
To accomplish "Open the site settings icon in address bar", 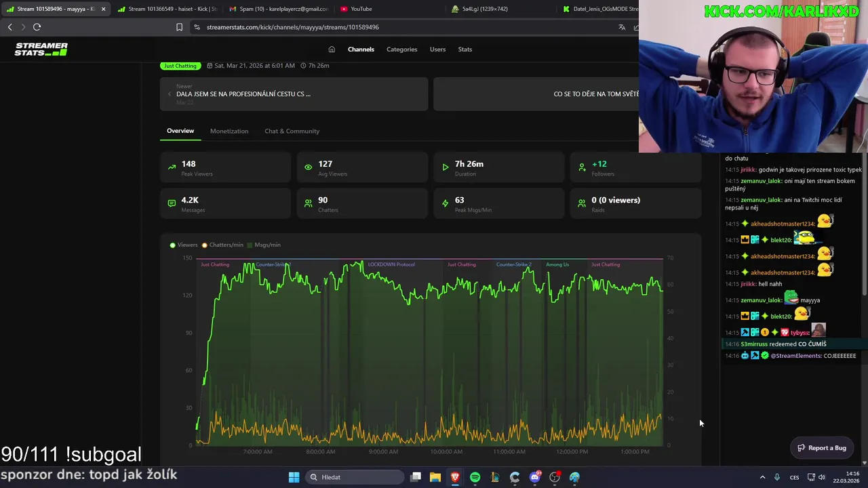I will (x=197, y=27).
